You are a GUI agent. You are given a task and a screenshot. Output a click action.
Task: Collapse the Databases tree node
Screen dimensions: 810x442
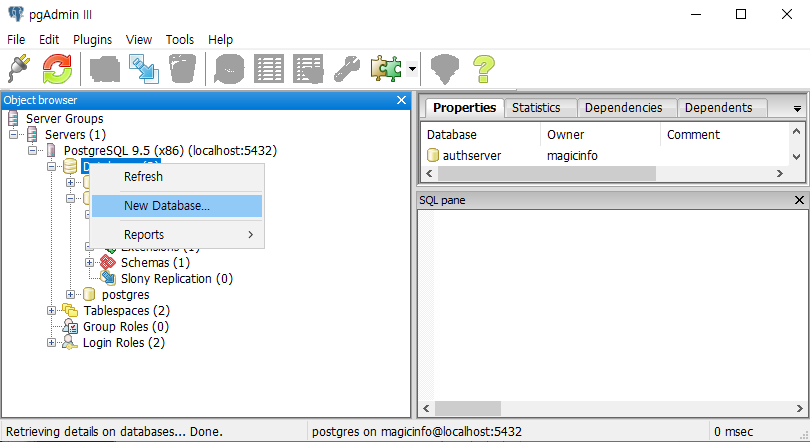51,166
